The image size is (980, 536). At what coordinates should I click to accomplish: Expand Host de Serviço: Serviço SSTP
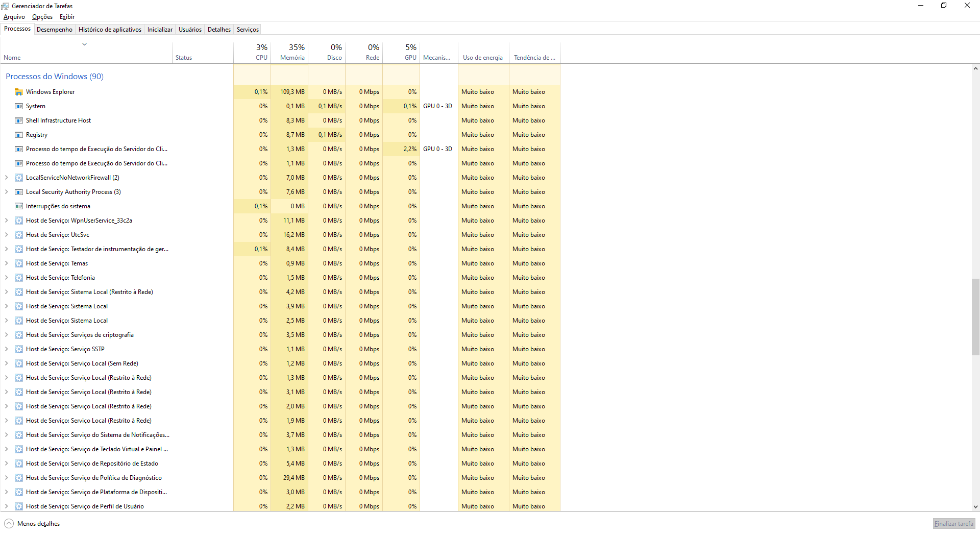[x=6, y=349]
